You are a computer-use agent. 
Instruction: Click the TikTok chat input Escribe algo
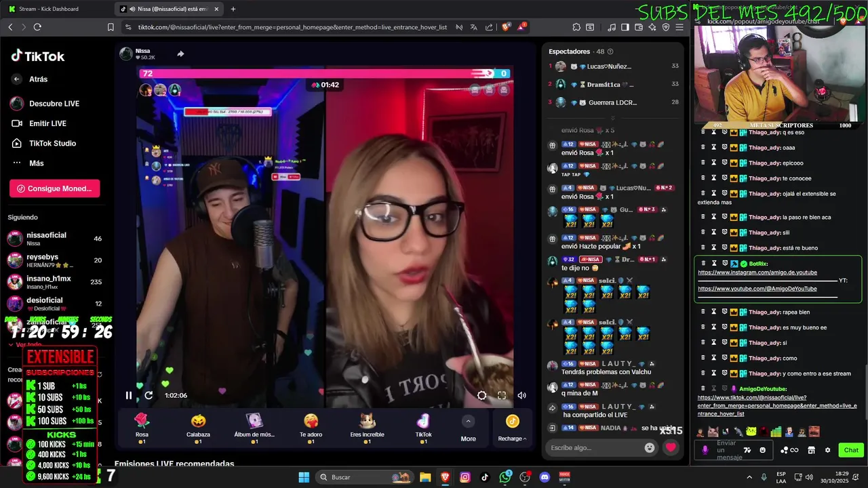tap(594, 447)
